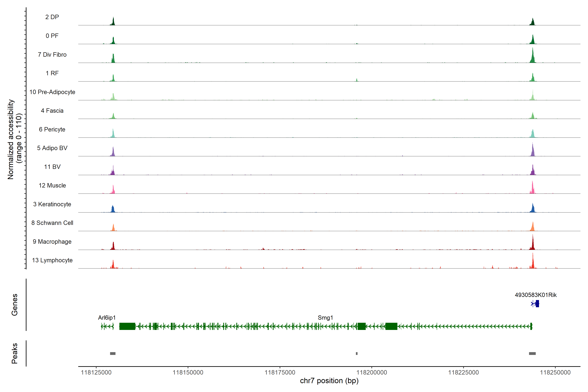Click the 118125000 axis tick label
Image resolution: width=588 pixels, height=392 pixels.
point(96,373)
